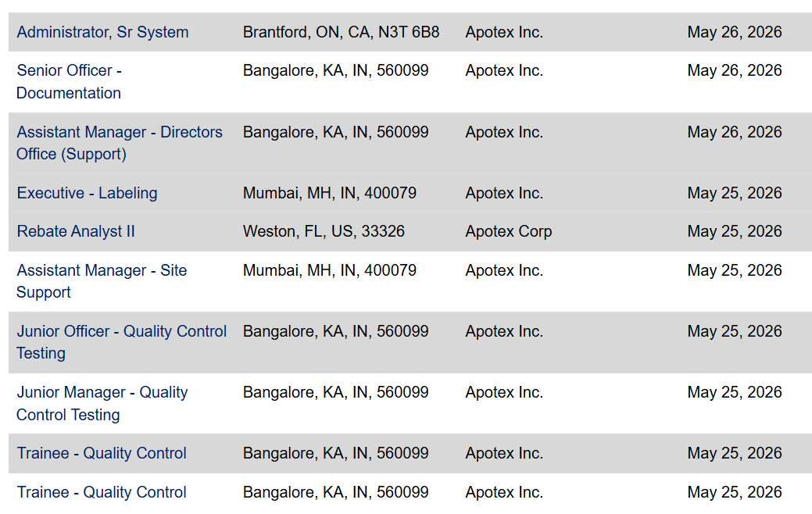Open the bottom-most Trainee - Quality Control link
This screenshot has height=514, width=812.
(102, 492)
